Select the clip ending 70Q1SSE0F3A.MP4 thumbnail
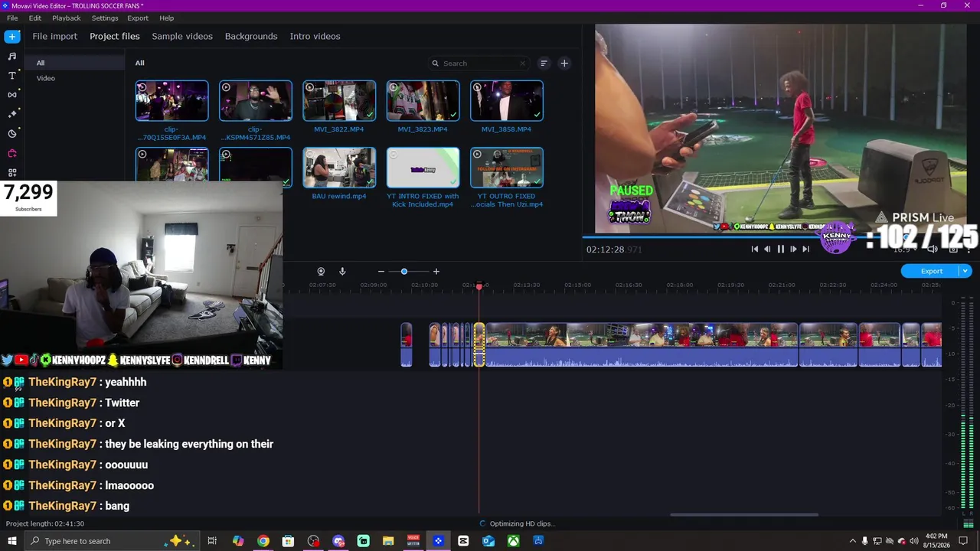The height and width of the screenshot is (551, 980). click(x=171, y=101)
